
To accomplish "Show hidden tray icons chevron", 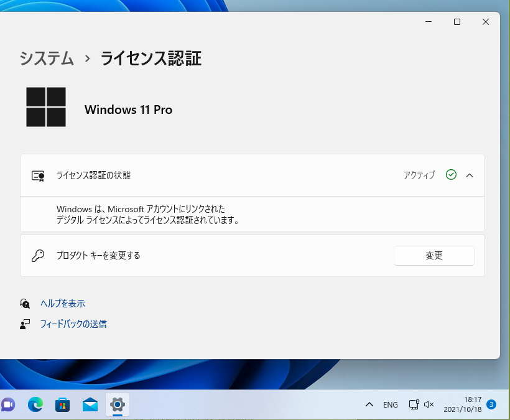I will coord(369,404).
